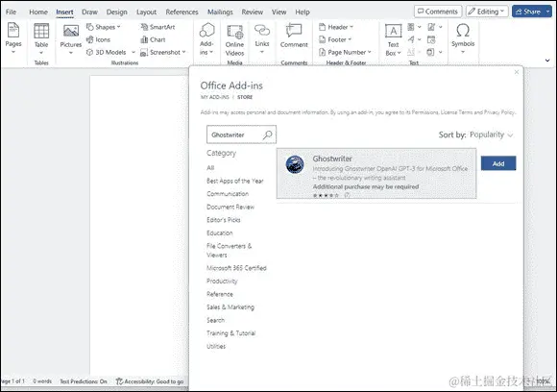Image resolution: width=557 pixels, height=392 pixels.
Task: Select the Reference category
Action: coord(220,294)
